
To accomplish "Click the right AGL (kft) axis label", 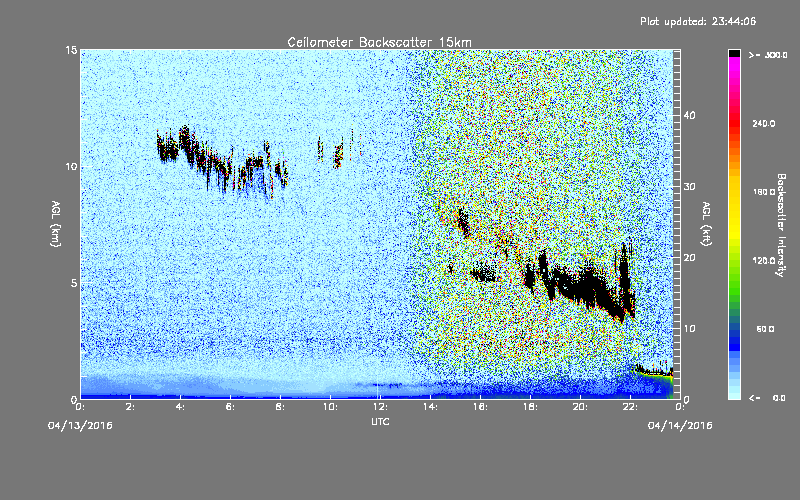I will pos(706,223).
